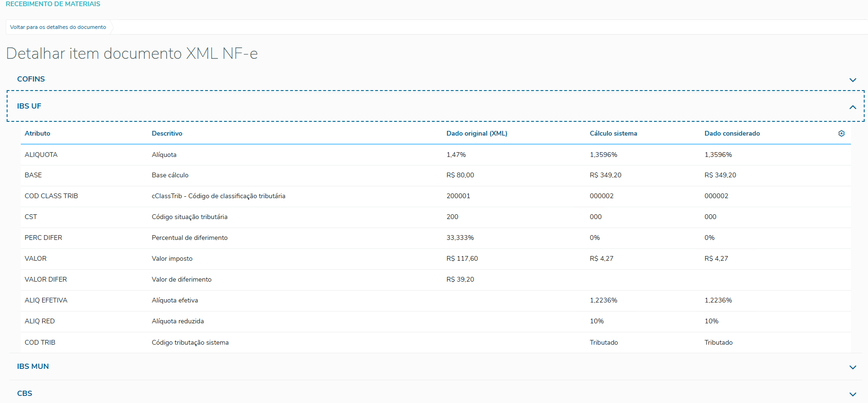Click the 'Cálculo sistema' column header
This screenshot has height=403, width=868.
(613, 134)
